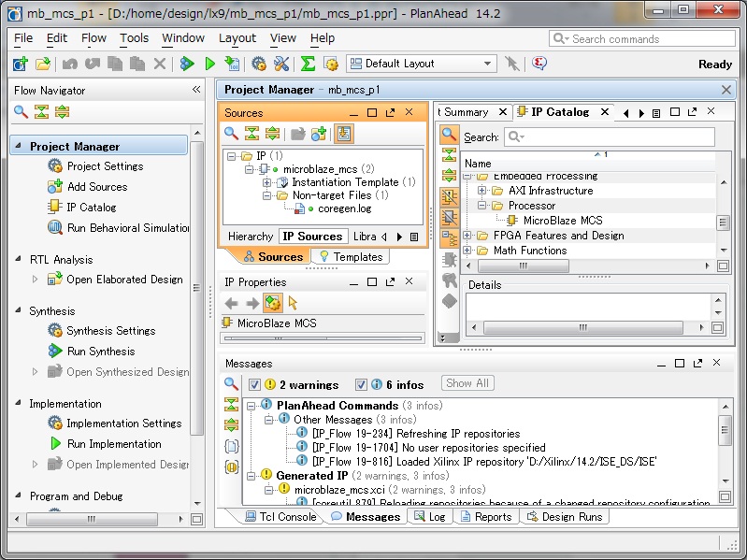Click IP Catalog horizontal scrollbar thumb
The height and width of the screenshot is (560, 747).
pyautogui.click(x=524, y=266)
